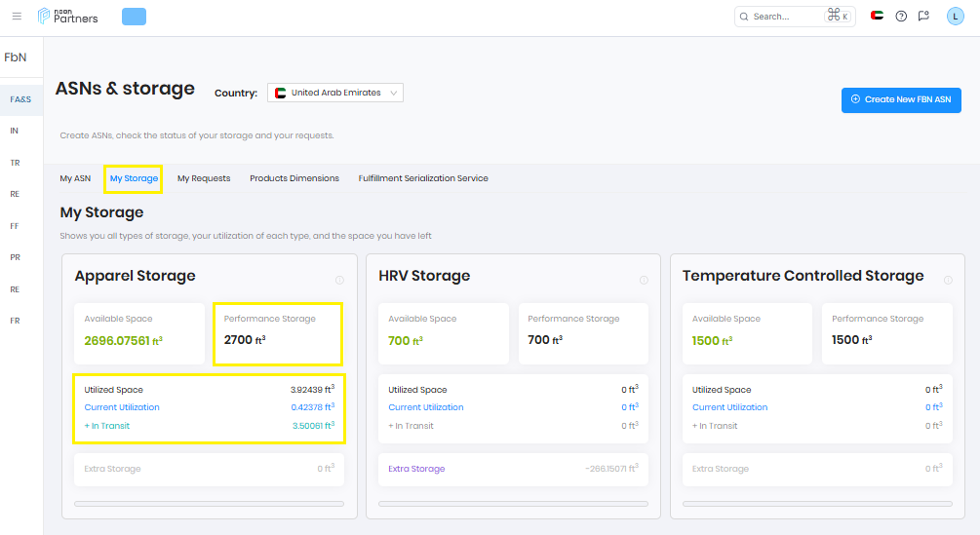Viewport: 980px width, 535px height.
Task: Expand the Country dropdown United Arab Emirates
Action: click(x=335, y=93)
